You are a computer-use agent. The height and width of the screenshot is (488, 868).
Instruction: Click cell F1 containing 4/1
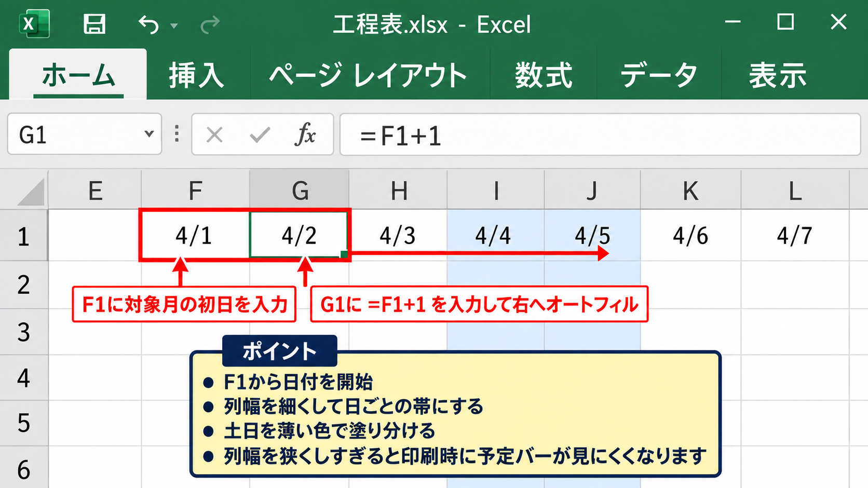(195, 235)
